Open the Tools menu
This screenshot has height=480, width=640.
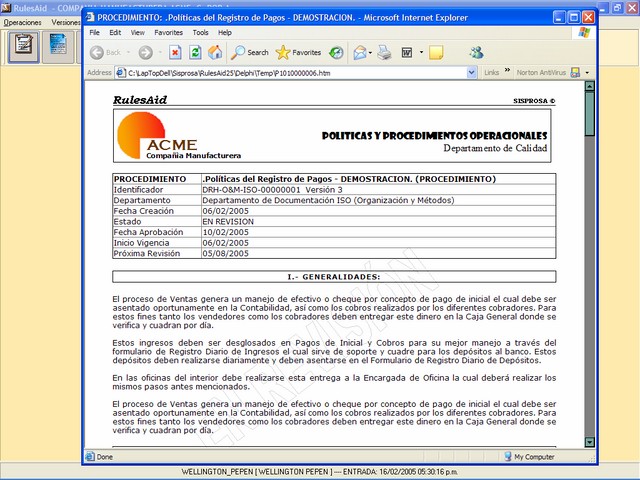click(200, 33)
